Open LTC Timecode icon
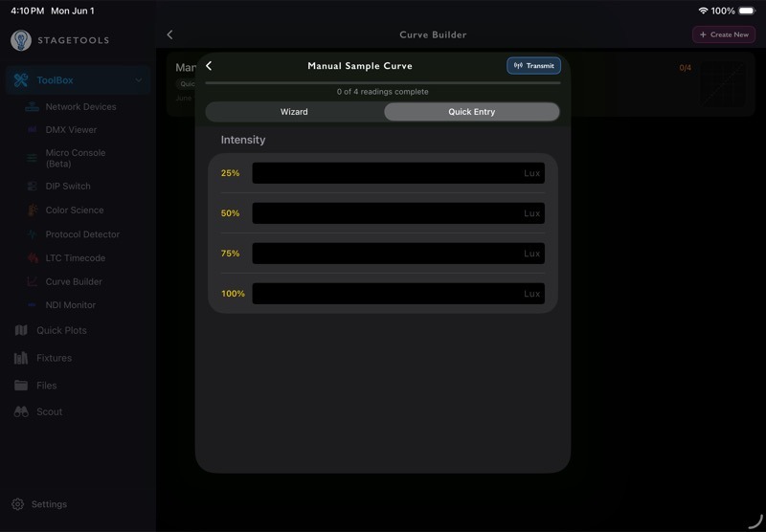Viewport: 766px width, 532px height. pyautogui.click(x=33, y=257)
